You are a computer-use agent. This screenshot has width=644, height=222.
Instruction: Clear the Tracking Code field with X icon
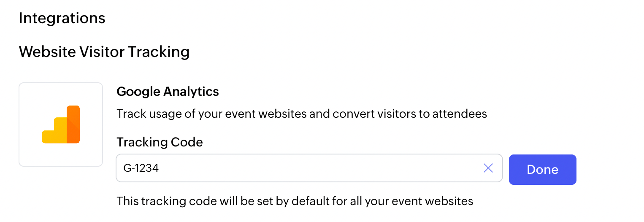pos(488,168)
